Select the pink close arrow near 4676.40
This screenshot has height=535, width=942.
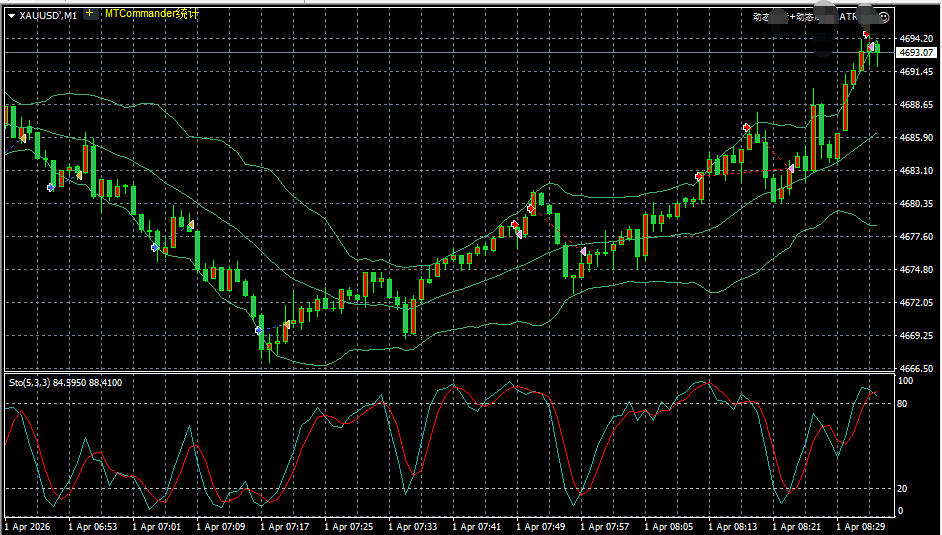coord(583,250)
